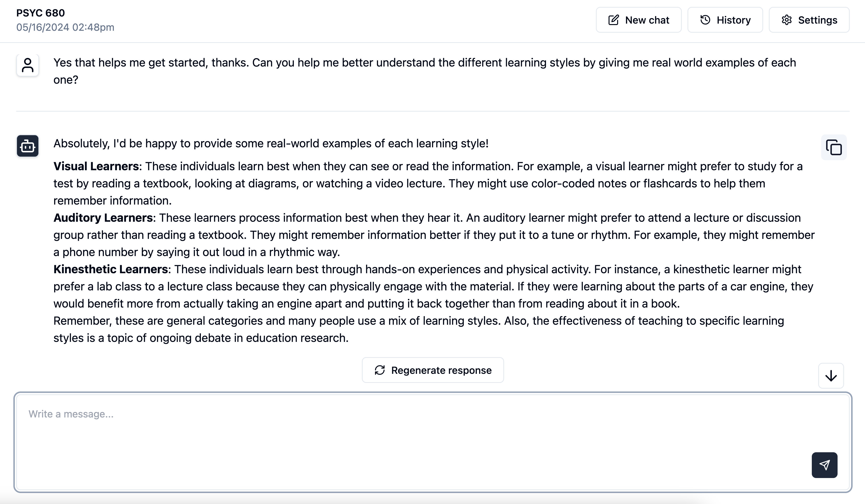The width and height of the screenshot is (865, 504).
Task: Click the robot assistant avatar icon
Action: (27, 146)
